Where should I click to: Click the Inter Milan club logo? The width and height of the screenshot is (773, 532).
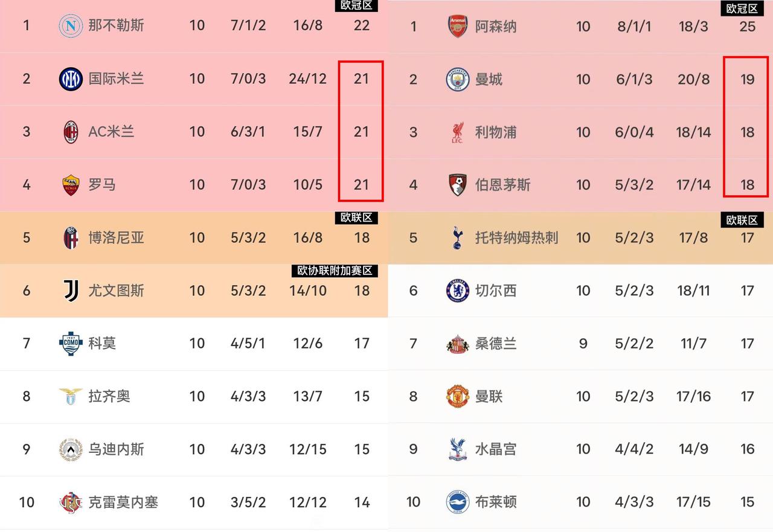click(71, 79)
